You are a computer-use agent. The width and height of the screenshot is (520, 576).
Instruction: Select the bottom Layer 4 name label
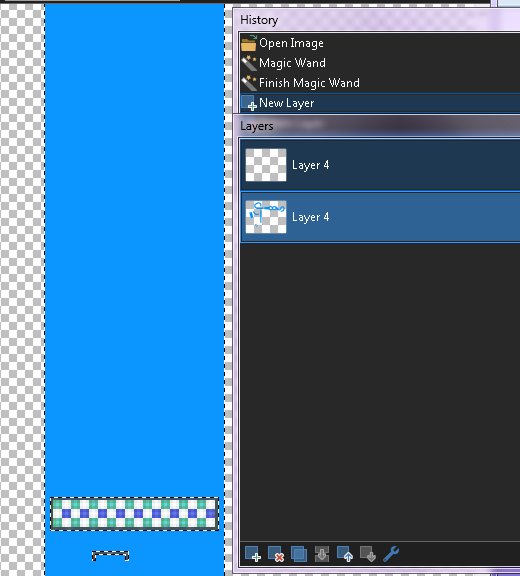click(x=310, y=217)
